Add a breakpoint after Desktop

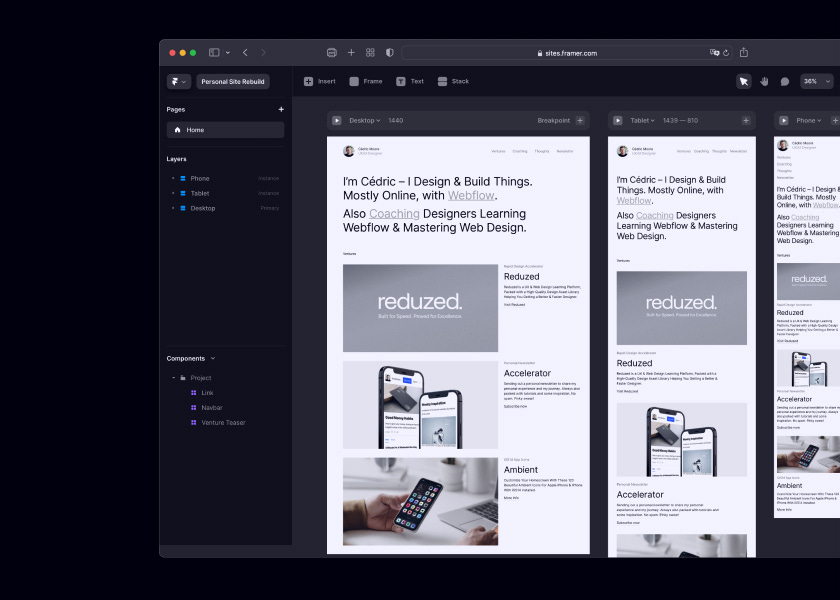coord(580,121)
